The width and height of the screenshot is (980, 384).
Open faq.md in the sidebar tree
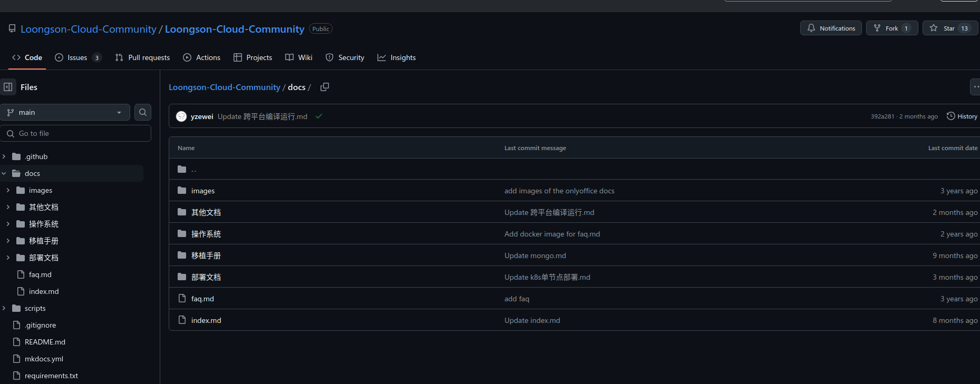[40, 274]
